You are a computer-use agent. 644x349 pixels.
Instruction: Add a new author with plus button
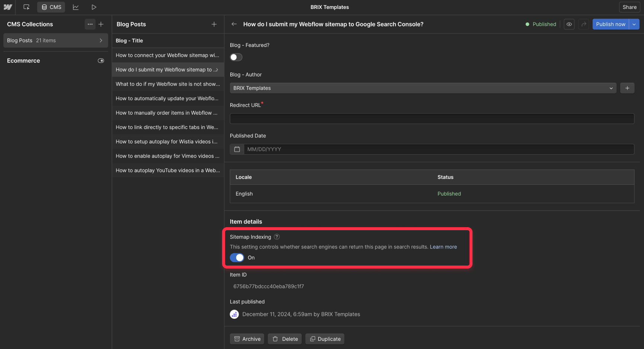pyautogui.click(x=627, y=88)
